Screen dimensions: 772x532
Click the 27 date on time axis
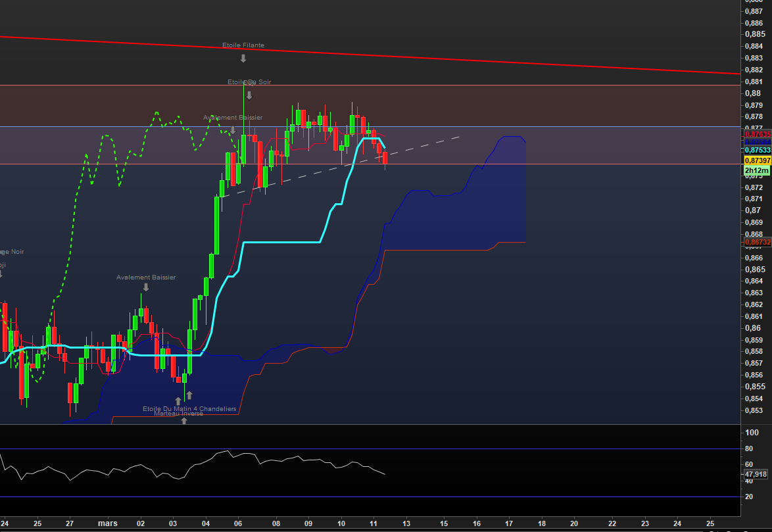(x=70, y=523)
